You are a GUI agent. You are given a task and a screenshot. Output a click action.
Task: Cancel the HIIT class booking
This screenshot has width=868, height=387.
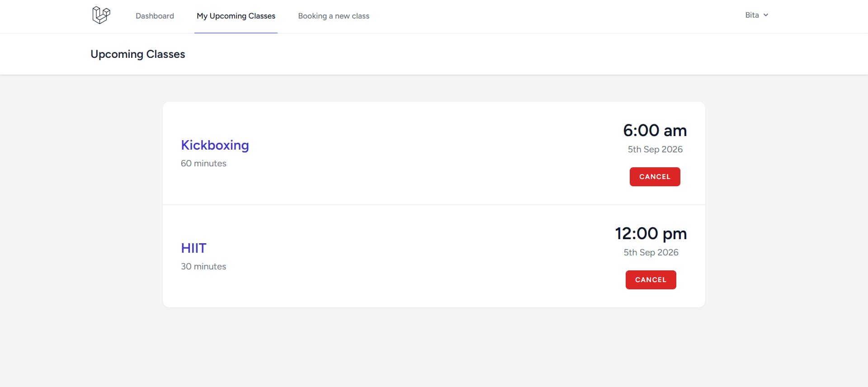(x=651, y=280)
